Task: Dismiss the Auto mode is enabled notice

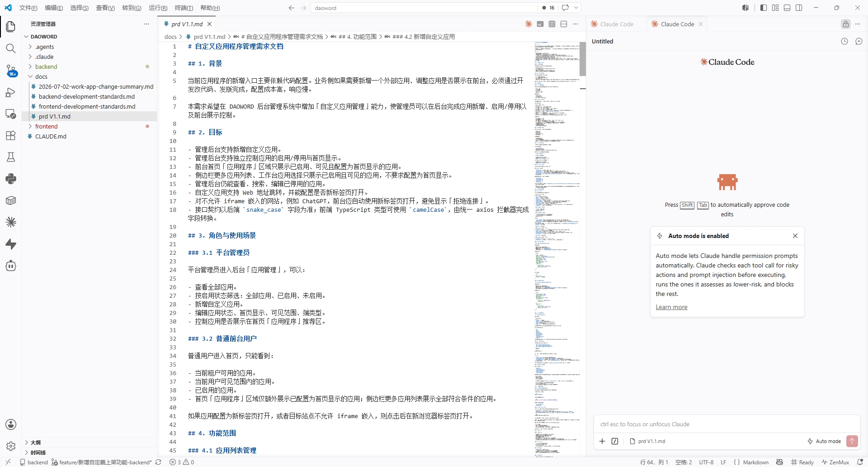Action: click(x=795, y=236)
